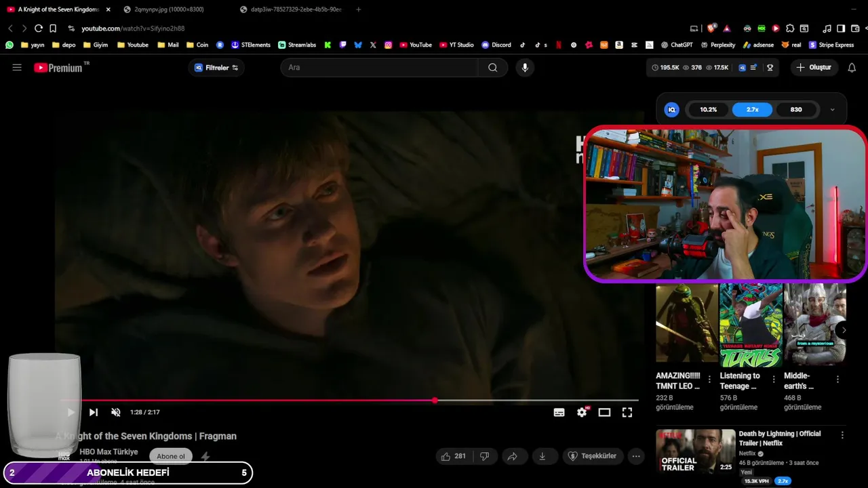Click the site settings icon in address bar
The height and width of the screenshot is (488, 868).
pos(71,28)
